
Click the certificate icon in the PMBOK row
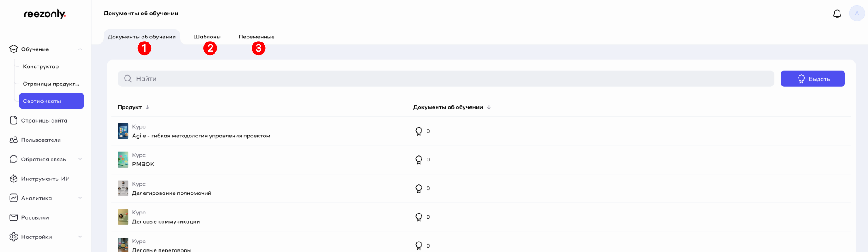tap(419, 160)
